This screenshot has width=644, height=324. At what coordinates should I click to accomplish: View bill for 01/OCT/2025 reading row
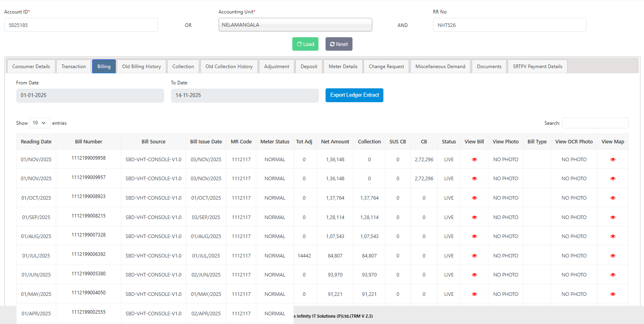(474, 198)
